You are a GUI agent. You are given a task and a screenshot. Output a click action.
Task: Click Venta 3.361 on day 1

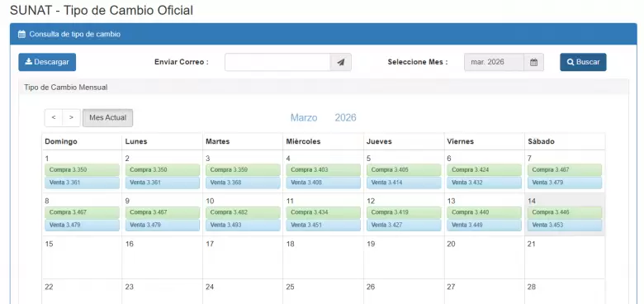coord(82,183)
